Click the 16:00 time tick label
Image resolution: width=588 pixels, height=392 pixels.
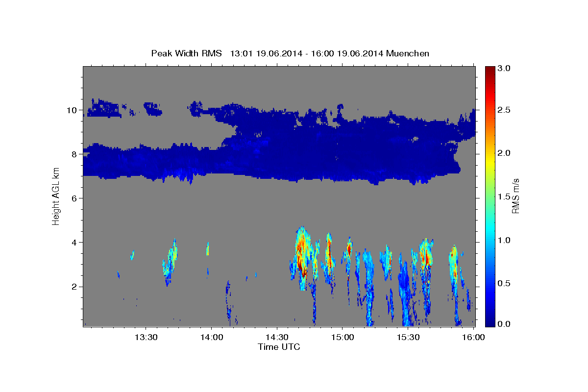pyautogui.click(x=473, y=337)
